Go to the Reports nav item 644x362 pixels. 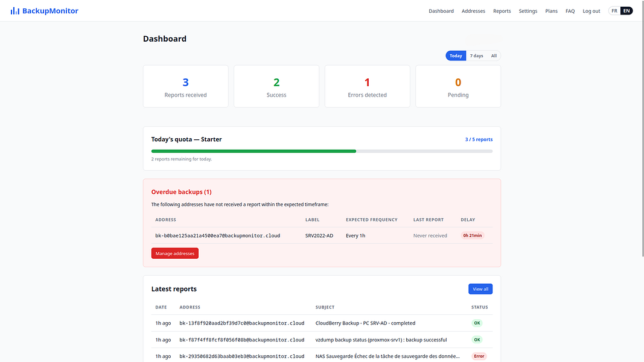[502, 11]
